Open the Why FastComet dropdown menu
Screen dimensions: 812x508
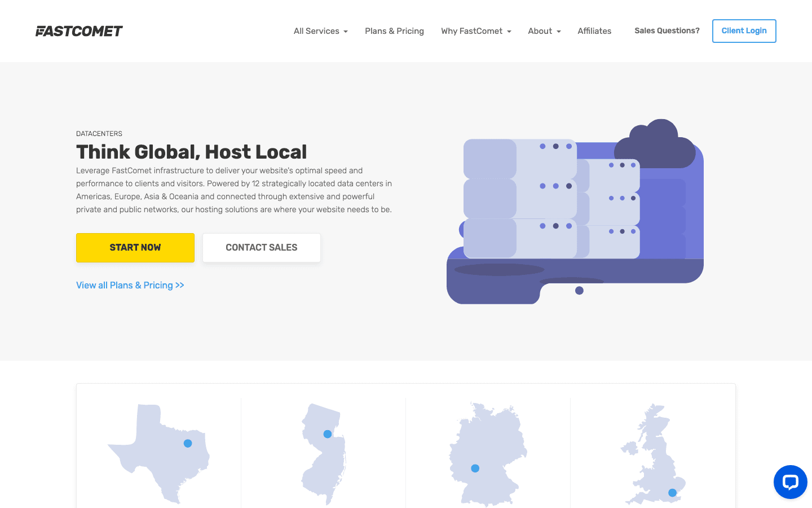coord(476,31)
